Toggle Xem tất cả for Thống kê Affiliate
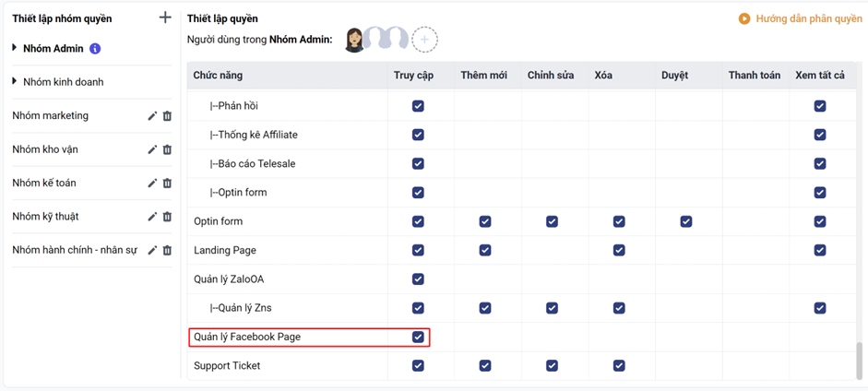 pos(819,135)
